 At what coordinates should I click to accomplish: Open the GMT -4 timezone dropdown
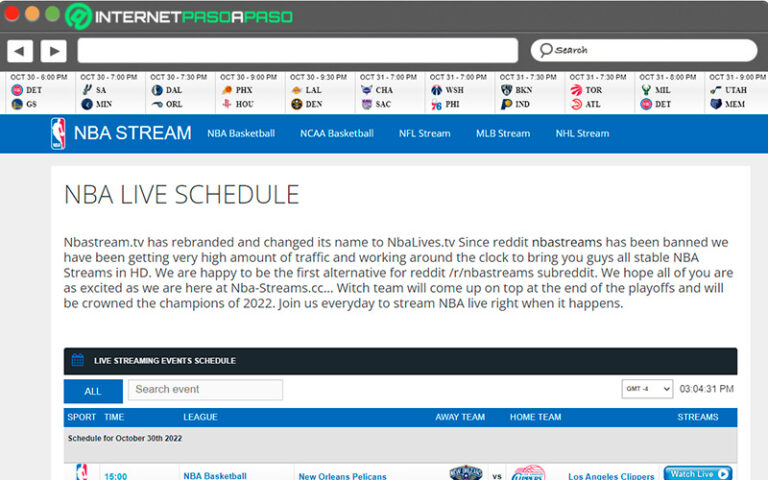(x=647, y=389)
